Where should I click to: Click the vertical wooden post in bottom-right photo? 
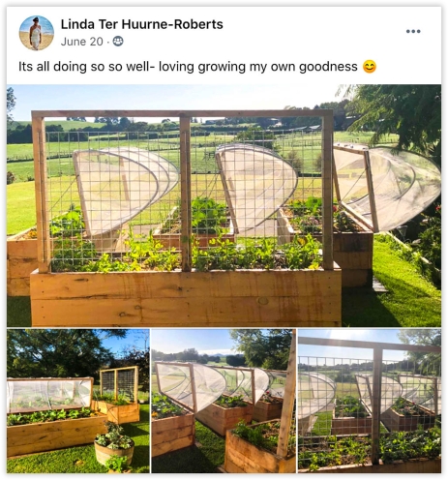[377, 404]
